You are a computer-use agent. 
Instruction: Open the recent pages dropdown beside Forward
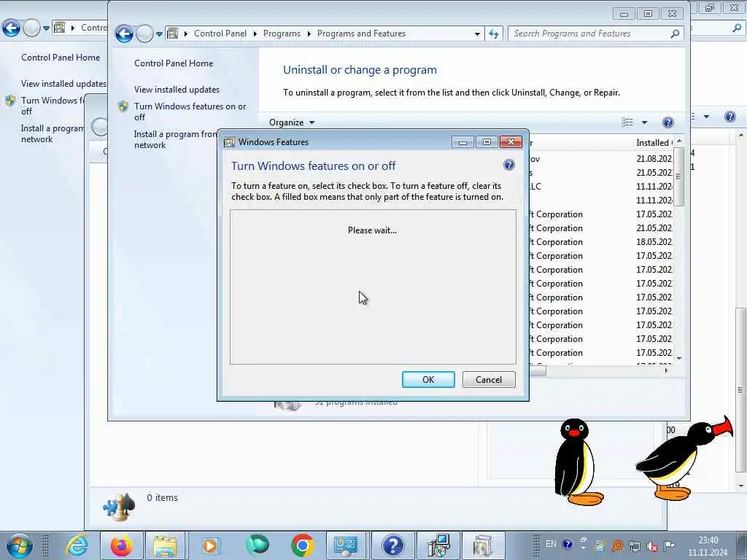click(159, 34)
